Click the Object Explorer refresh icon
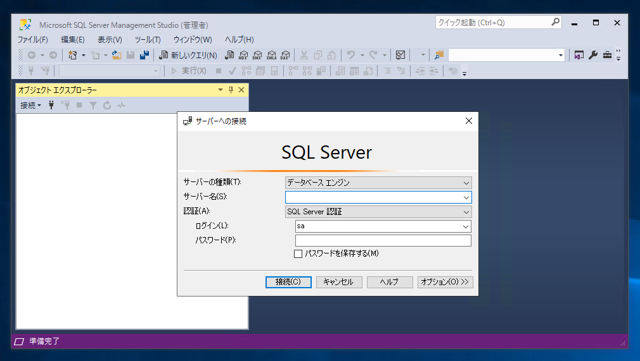Viewport: 640px width, 361px height. [107, 105]
